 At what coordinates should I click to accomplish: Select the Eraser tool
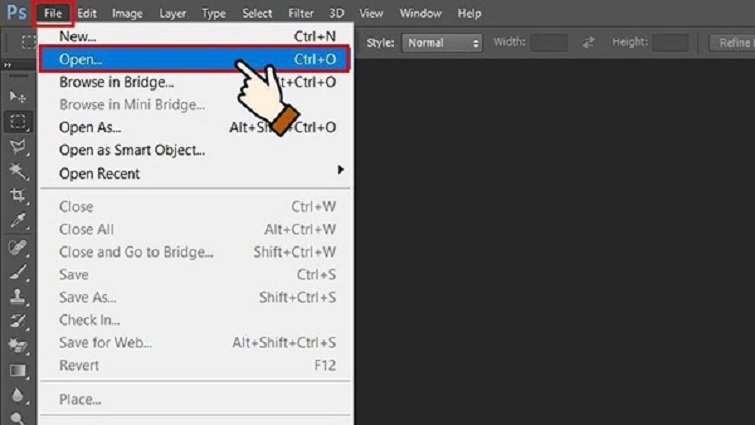tap(18, 346)
